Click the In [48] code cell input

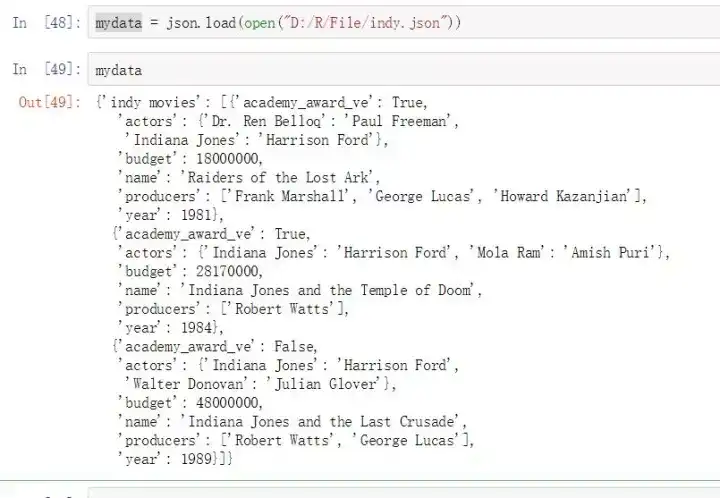tap(404, 22)
